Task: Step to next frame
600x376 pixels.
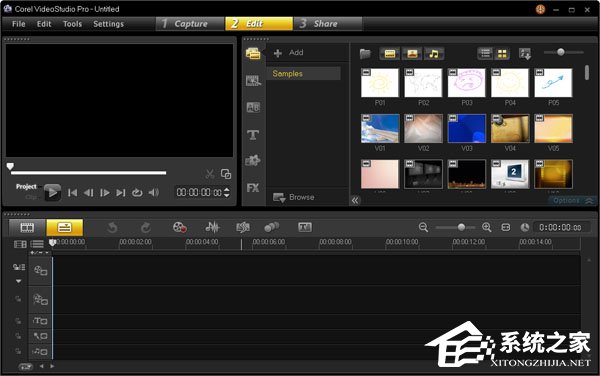Action: coord(104,193)
